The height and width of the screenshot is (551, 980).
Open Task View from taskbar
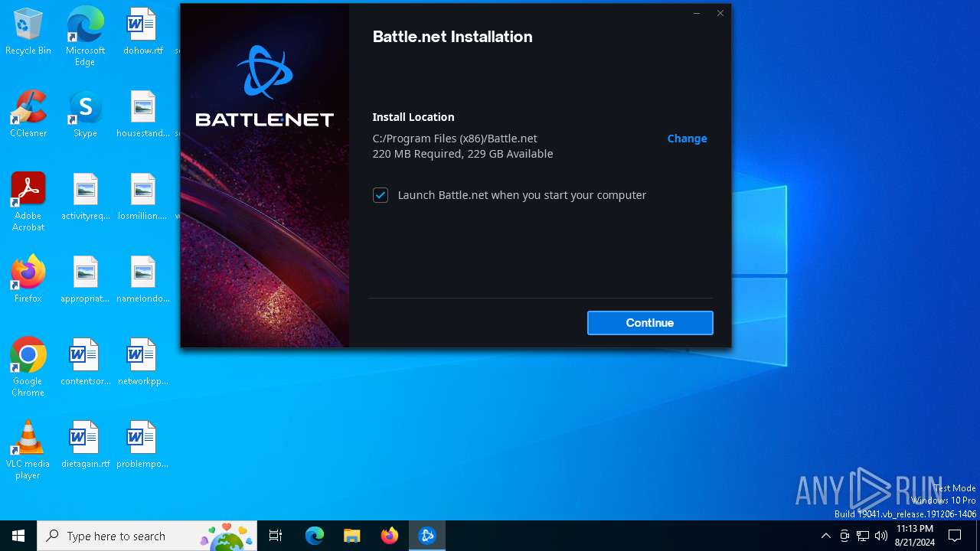pyautogui.click(x=276, y=536)
